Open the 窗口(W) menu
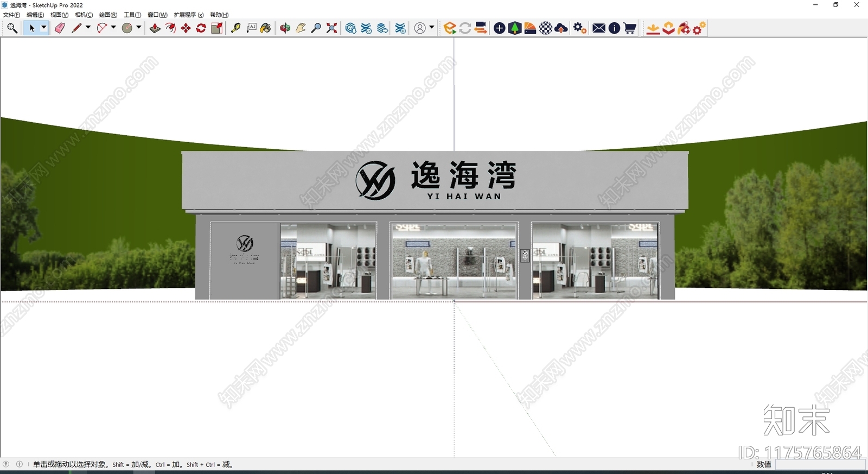Image resolution: width=868 pixels, height=474 pixels. click(x=157, y=15)
